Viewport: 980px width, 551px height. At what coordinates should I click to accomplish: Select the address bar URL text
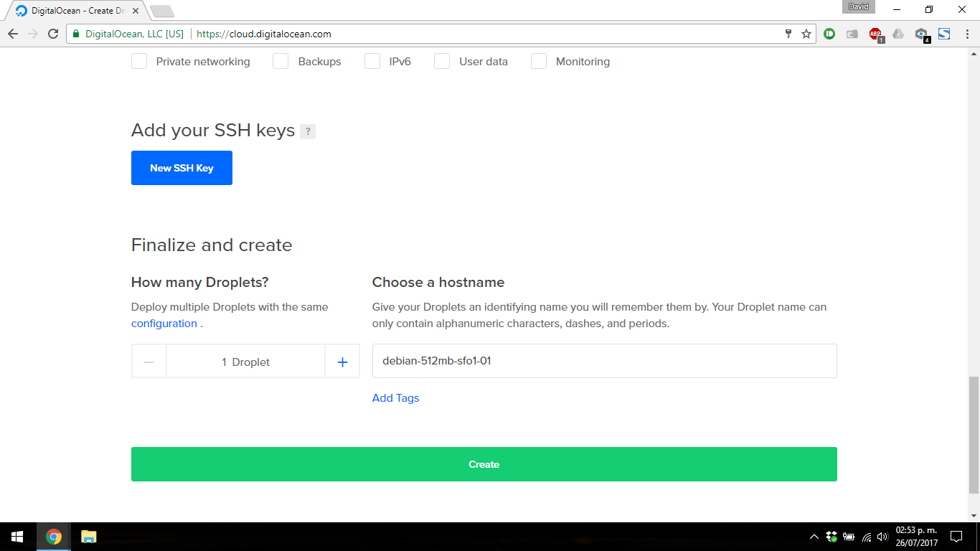click(264, 34)
